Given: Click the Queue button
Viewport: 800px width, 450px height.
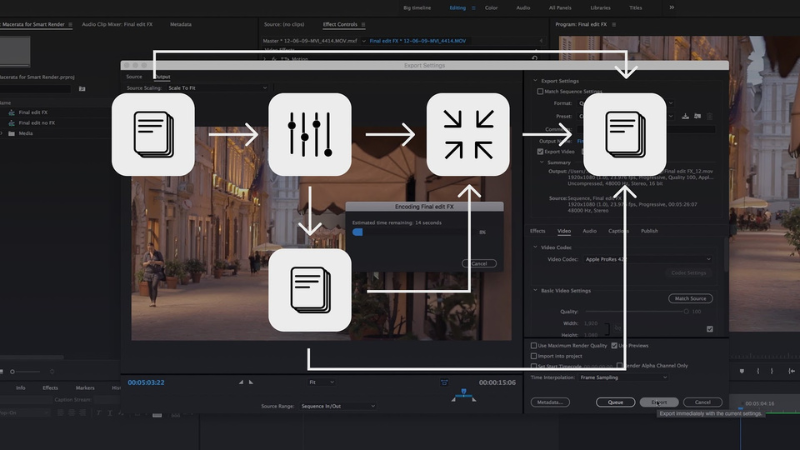Looking at the screenshot, I should (x=615, y=402).
